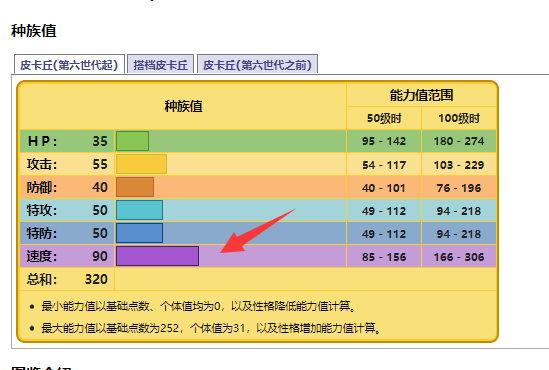Click the 最小能力值 footnote line
549x370 pixels.
pos(199,306)
